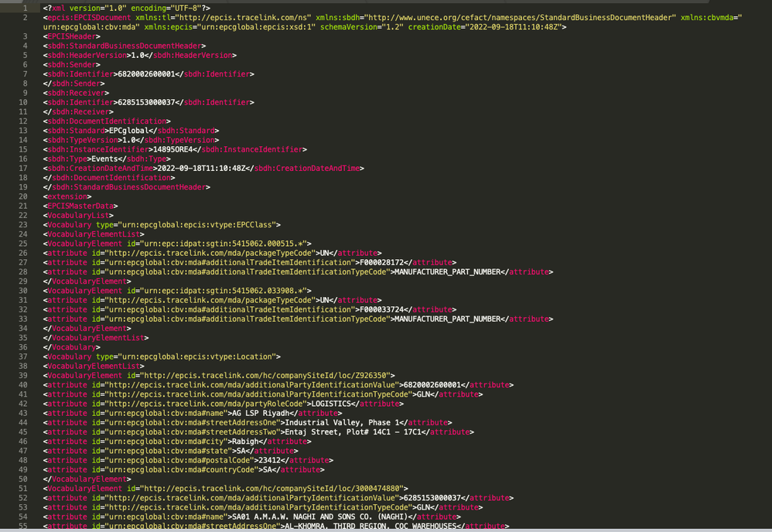Select party identification value 6820002600001 on line 40
This screenshot has width=772, height=532.
point(432,385)
